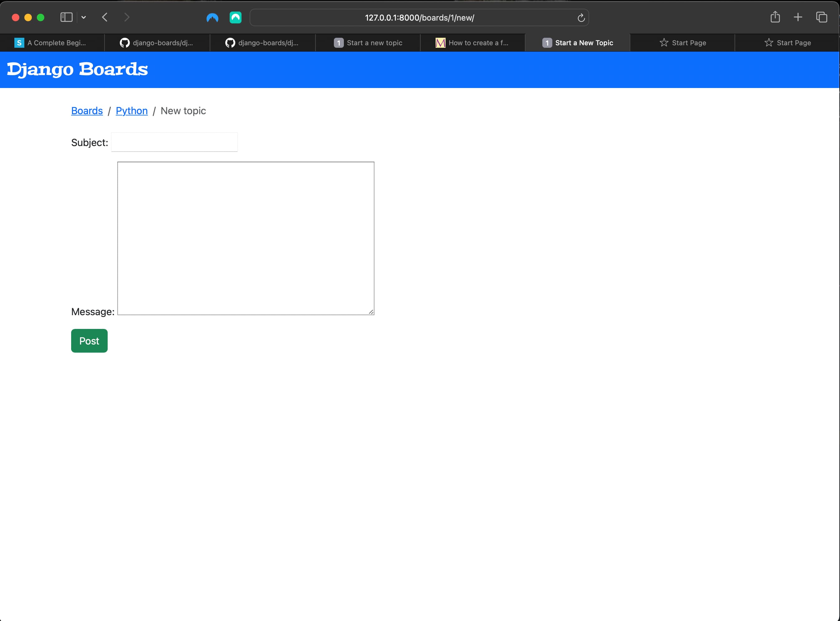
Task: Open the Share menu icon
Action: point(775,17)
